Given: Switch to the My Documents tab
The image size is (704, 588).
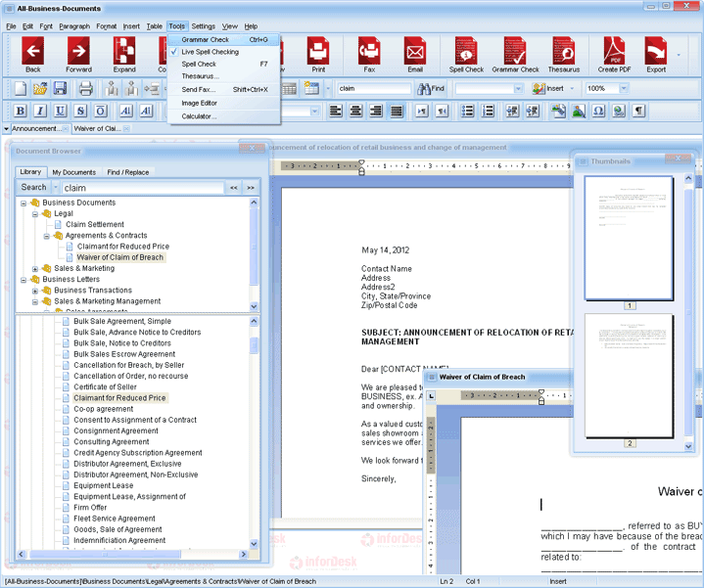Looking at the screenshot, I should tap(74, 172).
